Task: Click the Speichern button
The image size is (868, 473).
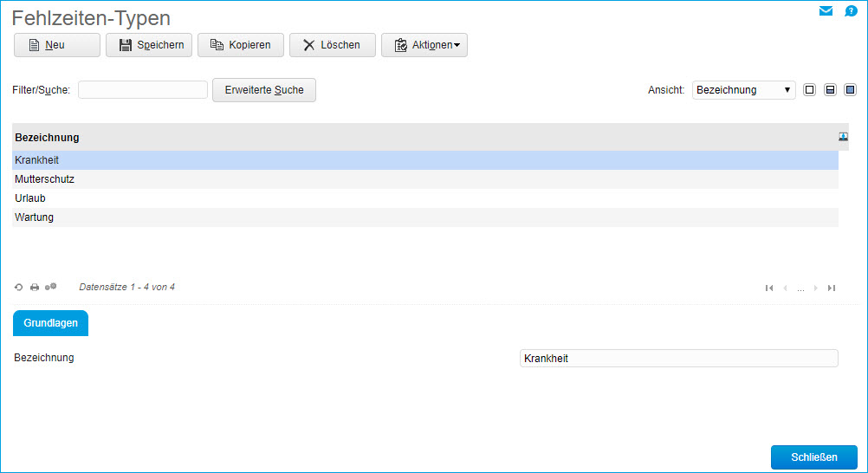Action: [149, 45]
